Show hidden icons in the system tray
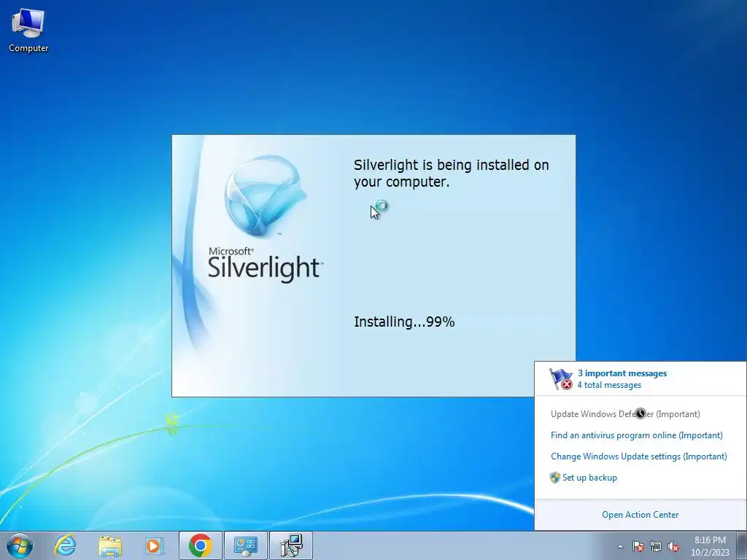The image size is (747, 560). (620, 546)
